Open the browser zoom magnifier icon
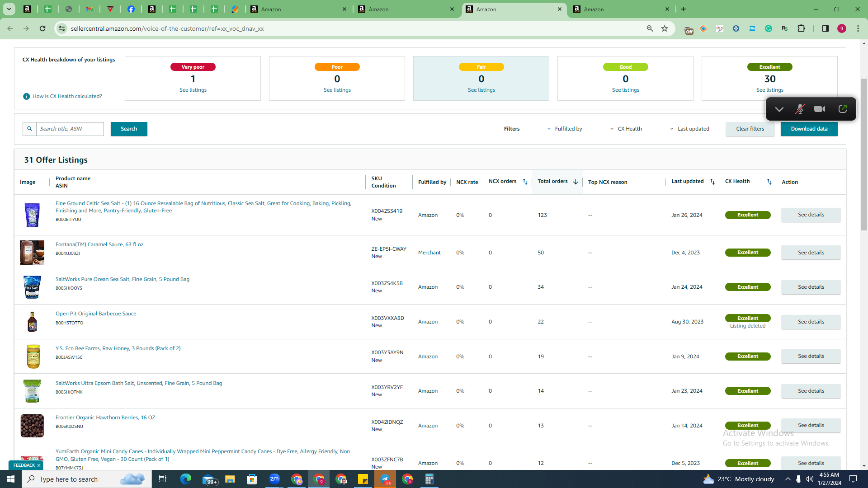 650,28
